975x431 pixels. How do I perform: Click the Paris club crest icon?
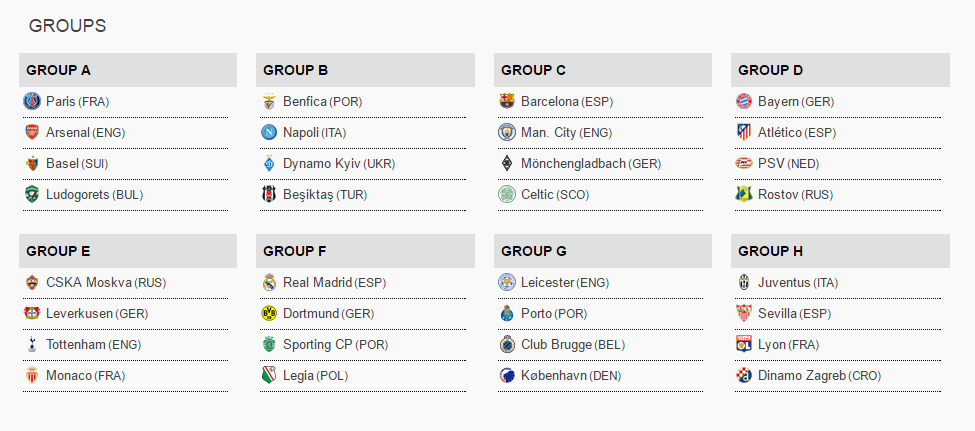(x=32, y=101)
